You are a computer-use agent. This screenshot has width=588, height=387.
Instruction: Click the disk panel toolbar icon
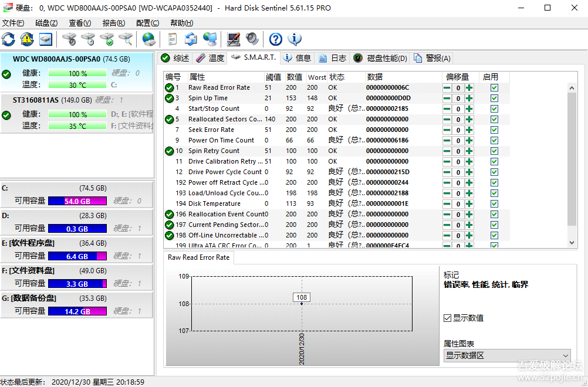tap(46, 39)
